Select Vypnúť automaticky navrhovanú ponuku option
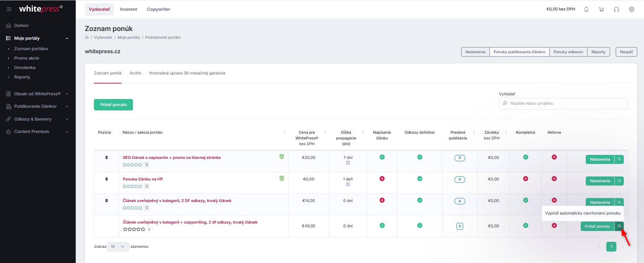Viewport: 644px width, 263px height. (x=583, y=213)
